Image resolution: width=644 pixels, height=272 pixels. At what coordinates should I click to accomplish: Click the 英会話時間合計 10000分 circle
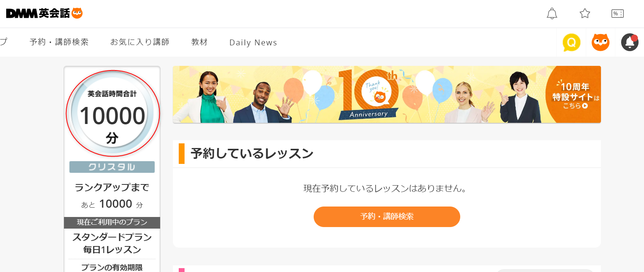click(x=113, y=114)
